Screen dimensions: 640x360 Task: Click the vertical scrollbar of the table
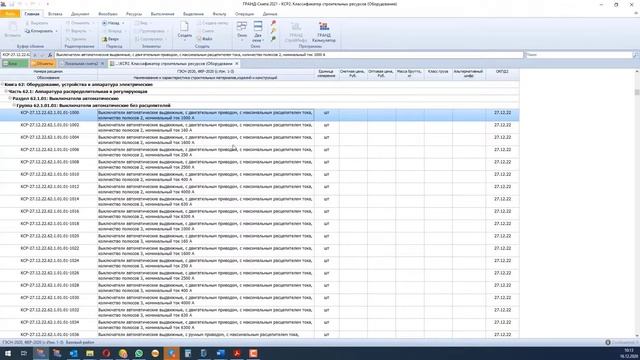point(637,204)
